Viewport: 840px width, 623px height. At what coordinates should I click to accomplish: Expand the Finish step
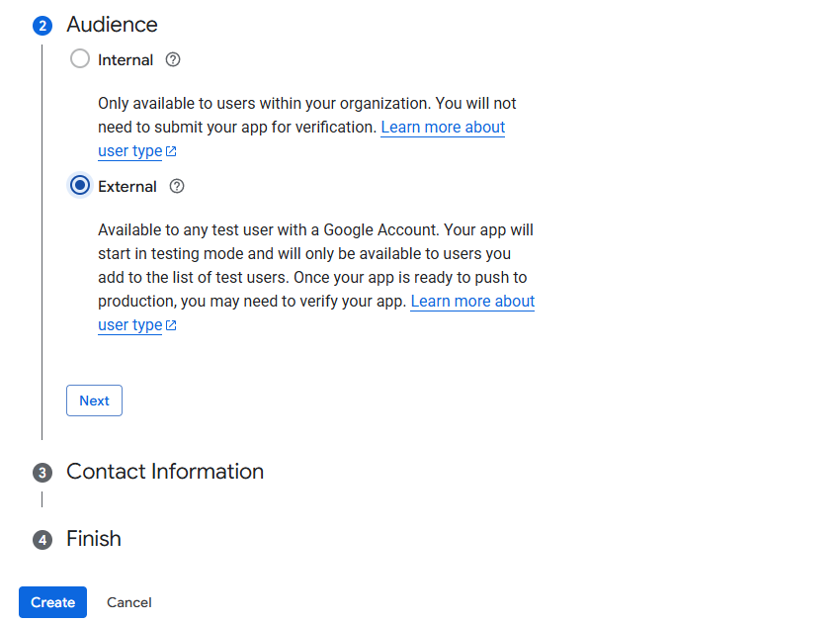click(94, 539)
